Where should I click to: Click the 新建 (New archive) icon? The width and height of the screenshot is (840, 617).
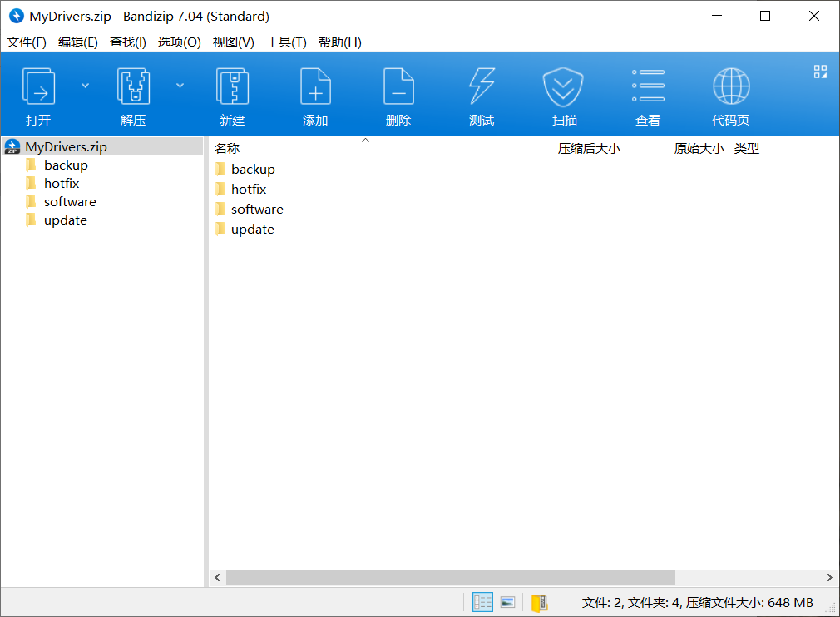coord(232,86)
